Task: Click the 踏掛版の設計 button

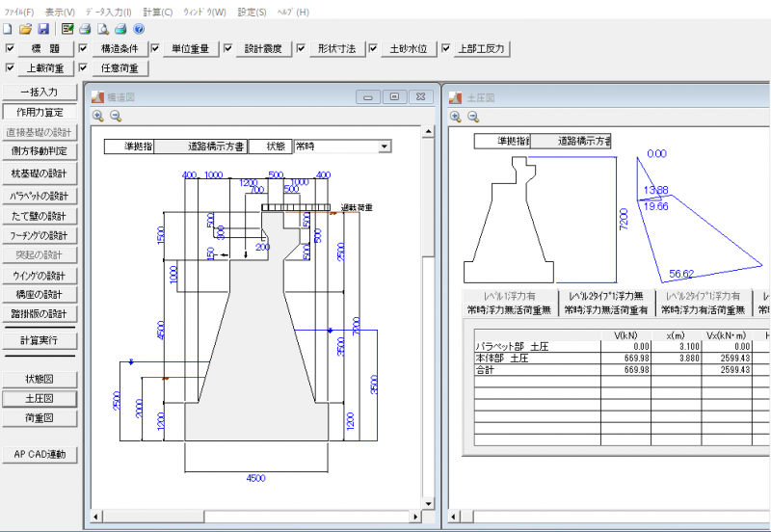Action: pos(40,313)
